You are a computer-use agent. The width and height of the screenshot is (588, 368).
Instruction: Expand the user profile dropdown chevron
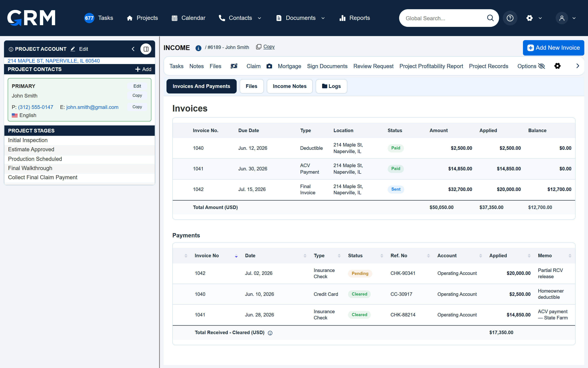pyautogui.click(x=574, y=18)
